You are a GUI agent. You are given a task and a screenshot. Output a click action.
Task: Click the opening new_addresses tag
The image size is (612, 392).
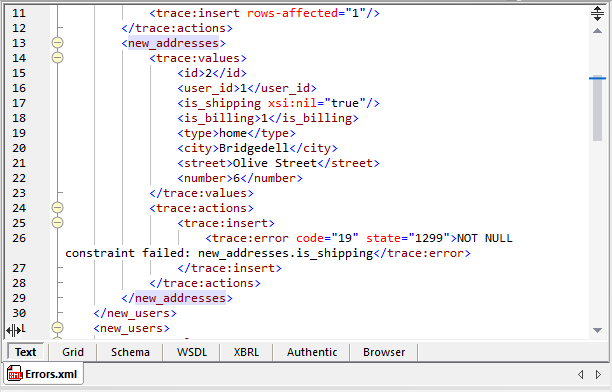tap(174, 43)
